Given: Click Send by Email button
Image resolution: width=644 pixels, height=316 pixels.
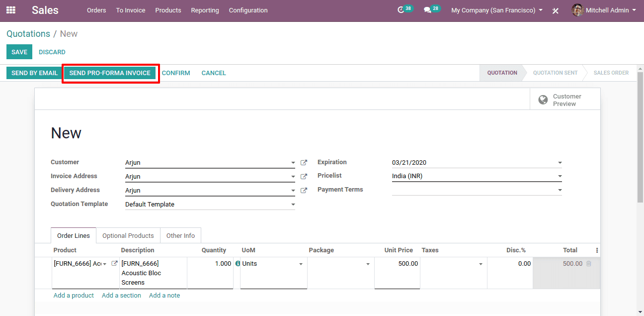Looking at the screenshot, I should pos(34,73).
